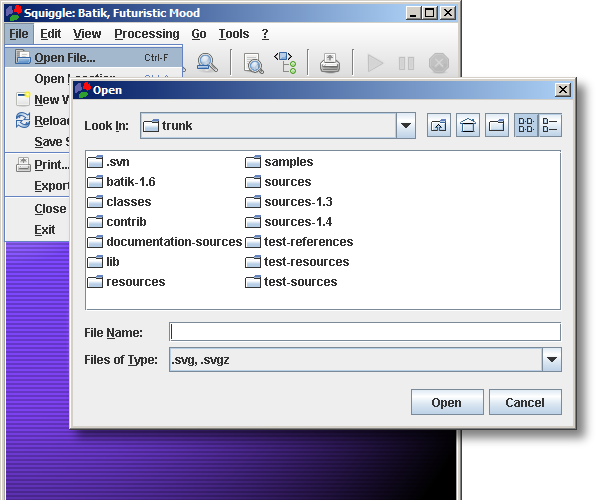Choose Open File... from File menu
600x500 pixels.
[x=94, y=57]
